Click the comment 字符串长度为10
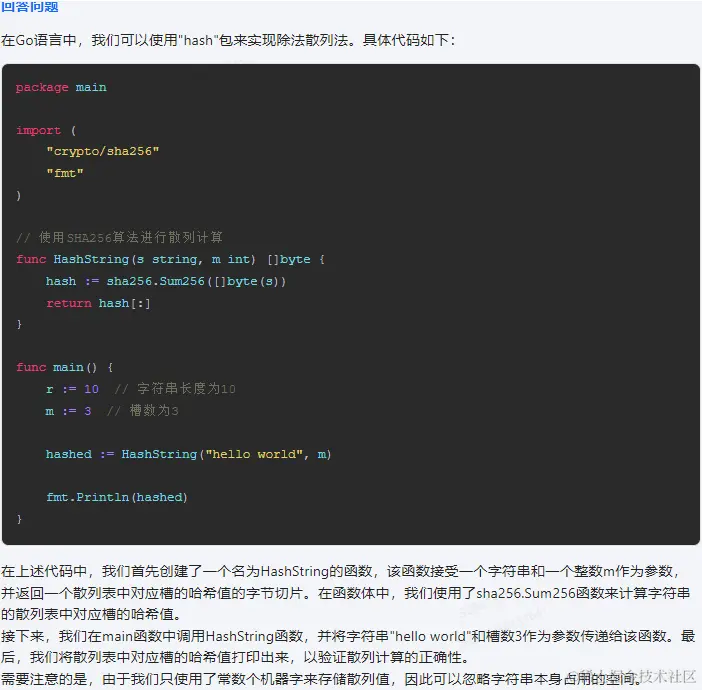This screenshot has width=702, height=690. point(175,389)
